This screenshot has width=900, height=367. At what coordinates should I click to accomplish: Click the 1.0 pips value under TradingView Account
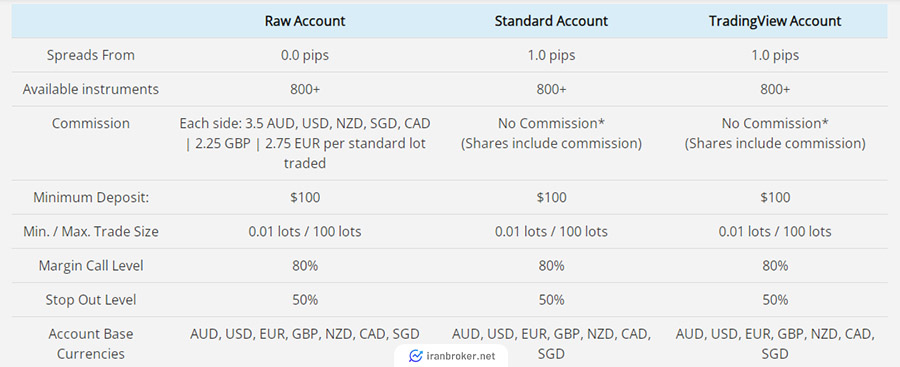pyautogui.click(x=775, y=56)
